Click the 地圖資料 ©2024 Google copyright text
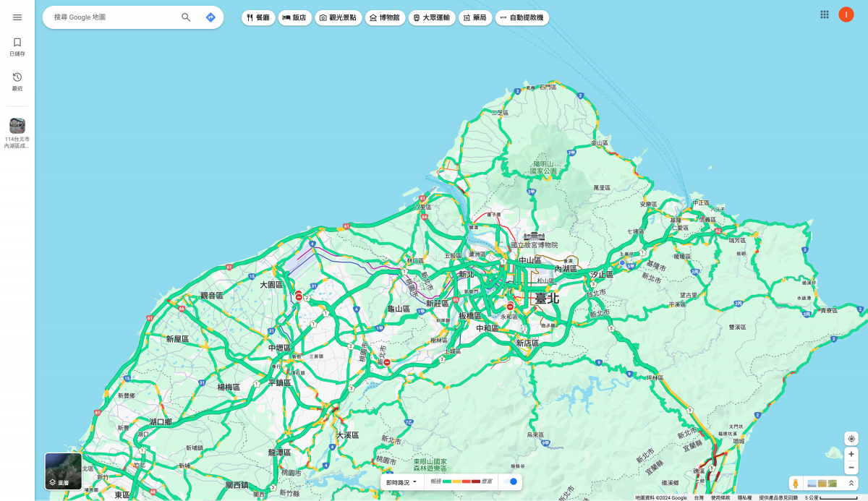This screenshot has height=501, width=868. (x=661, y=497)
